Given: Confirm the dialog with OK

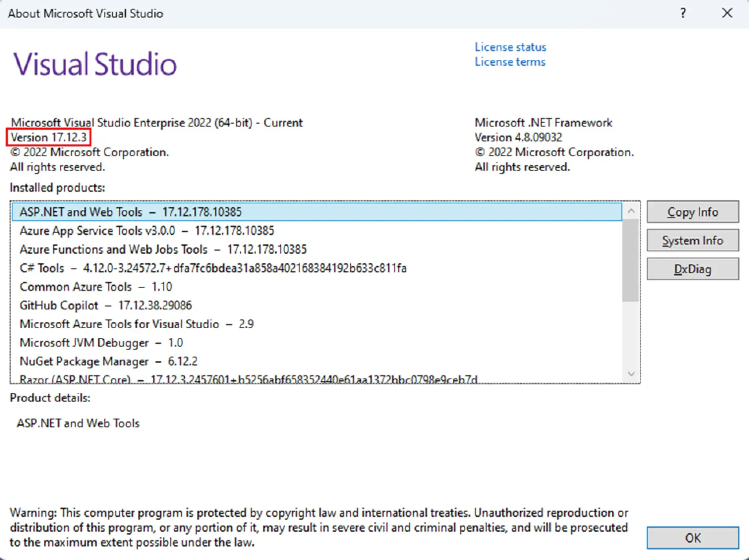Looking at the screenshot, I should point(692,538).
